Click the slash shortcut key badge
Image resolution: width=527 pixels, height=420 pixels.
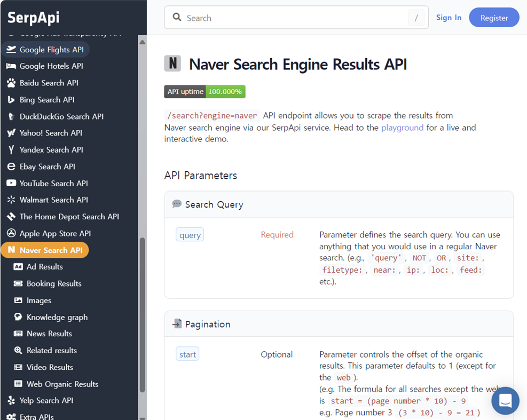(x=416, y=18)
